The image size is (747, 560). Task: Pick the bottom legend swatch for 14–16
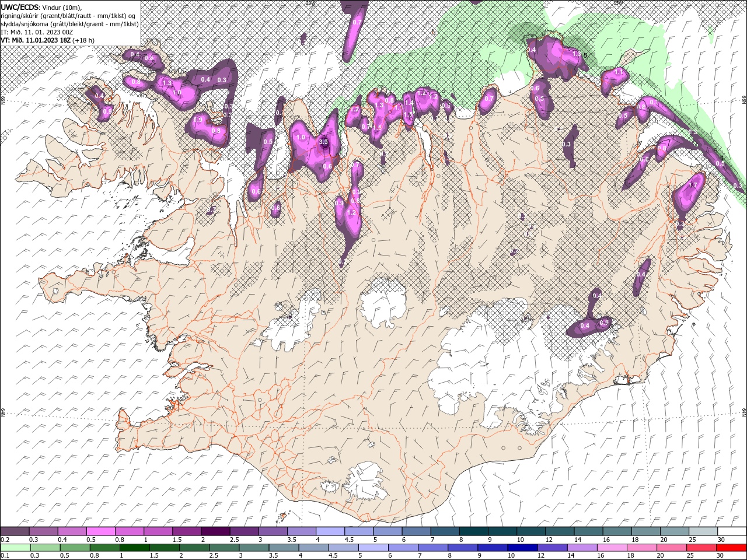(x=584, y=548)
